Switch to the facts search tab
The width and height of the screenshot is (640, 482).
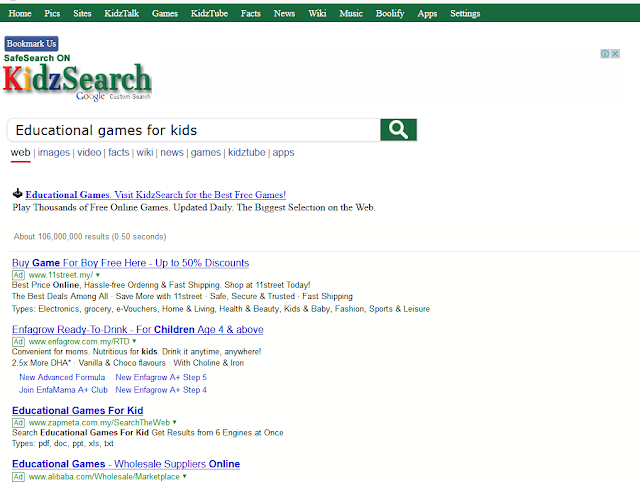click(x=119, y=153)
